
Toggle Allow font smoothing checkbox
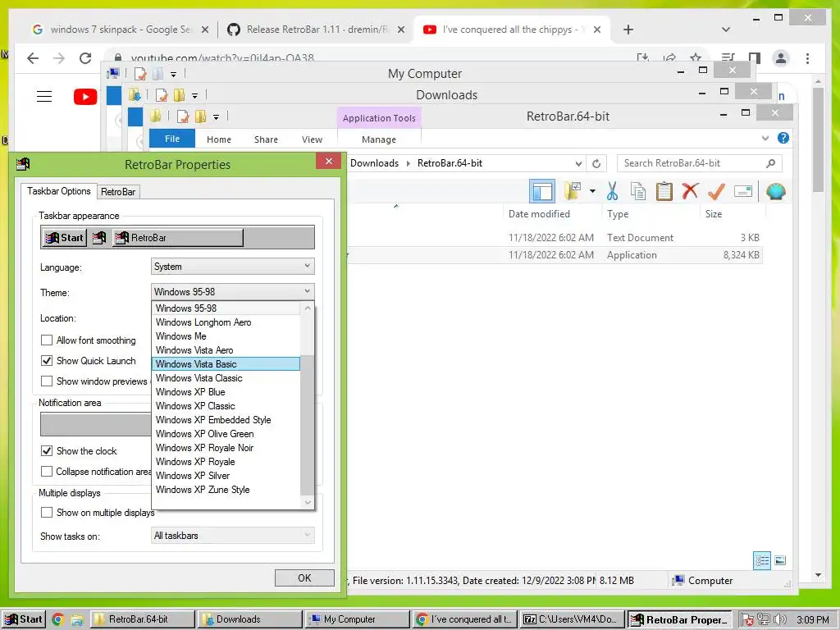click(47, 340)
